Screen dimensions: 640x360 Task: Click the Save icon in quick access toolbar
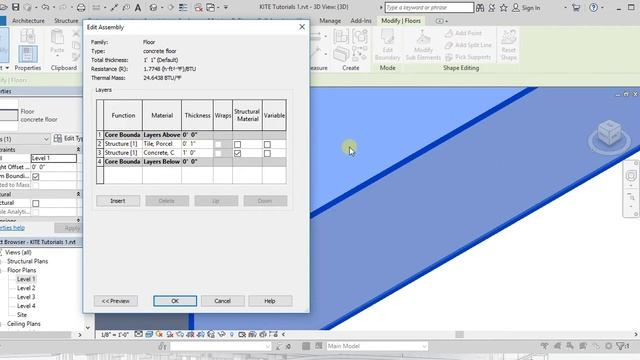click(x=16, y=7)
